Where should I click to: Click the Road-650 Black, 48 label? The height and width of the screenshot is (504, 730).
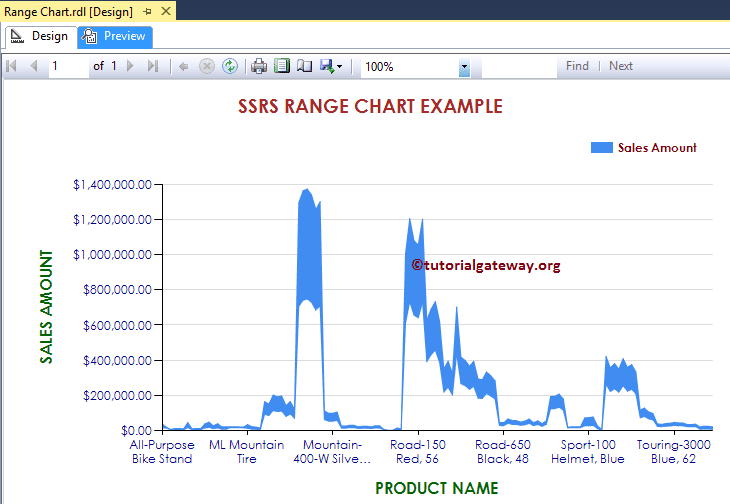(x=503, y=452)
